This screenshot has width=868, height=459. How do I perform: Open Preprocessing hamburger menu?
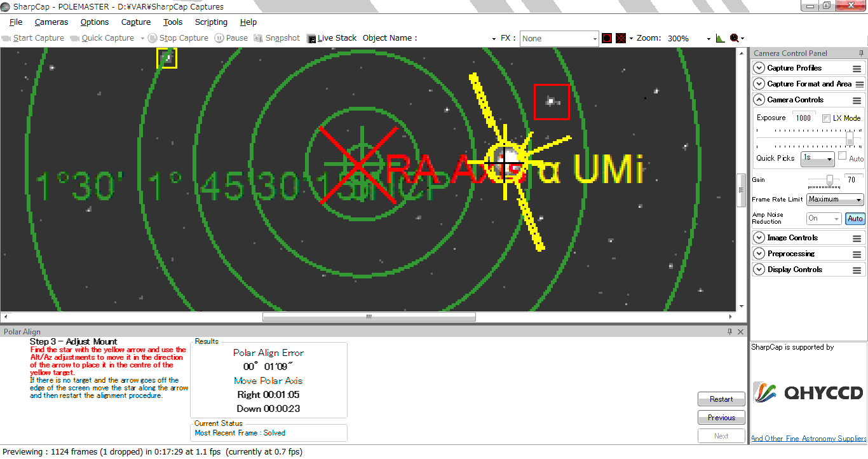point(857,254)
